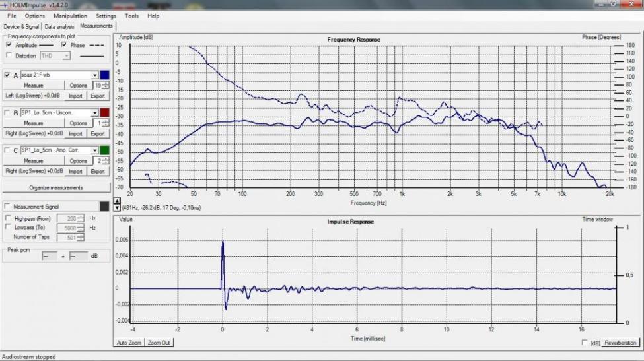The width and height of the screenshot is (644, 361).
Task: Click the Highpass frequency spinner arrows
Action: (81, 218)
